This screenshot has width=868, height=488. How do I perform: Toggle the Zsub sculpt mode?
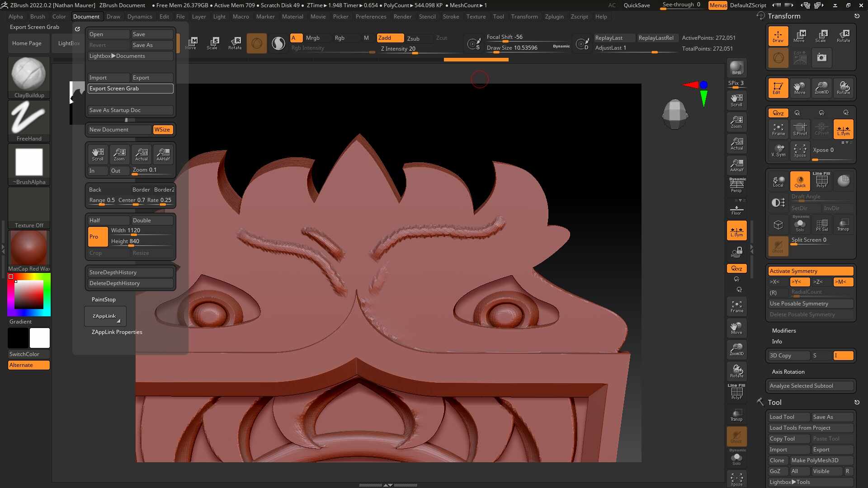click(413, 38)
